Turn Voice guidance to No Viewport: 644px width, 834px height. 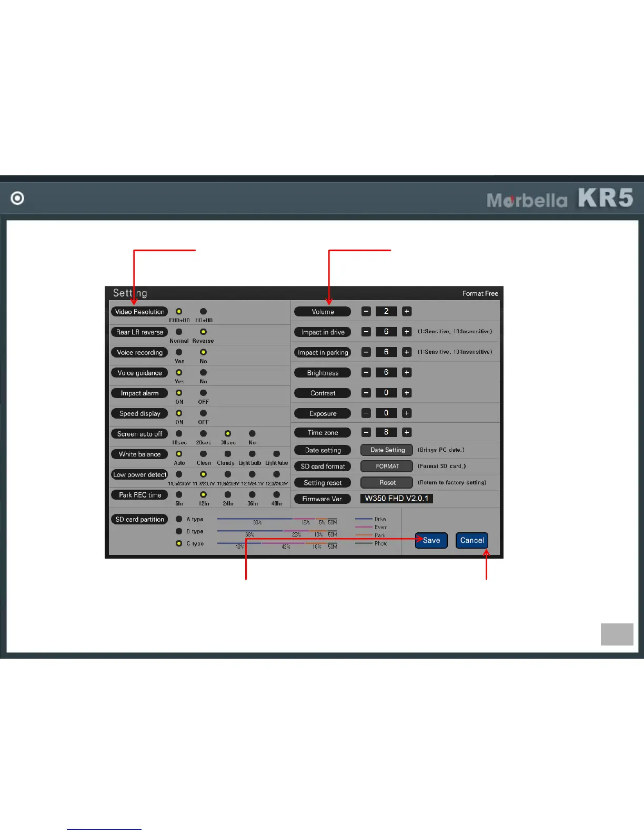(203, 372)
